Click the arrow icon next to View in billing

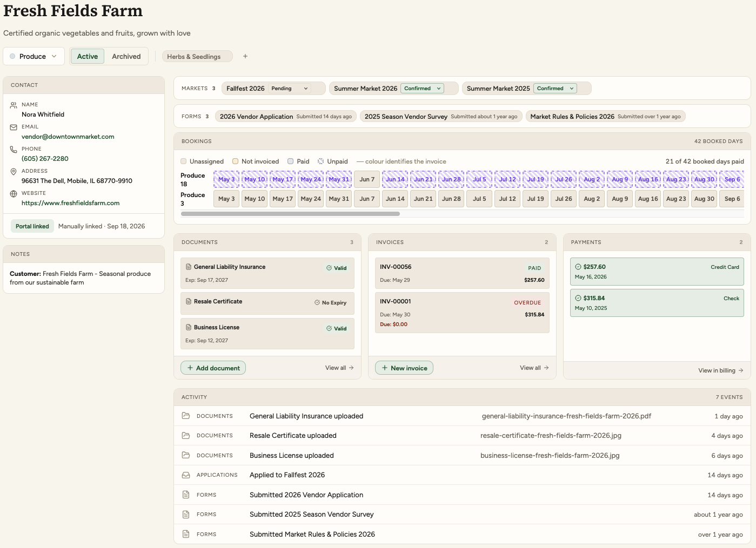pyautogui.click(x=741, y=370)
